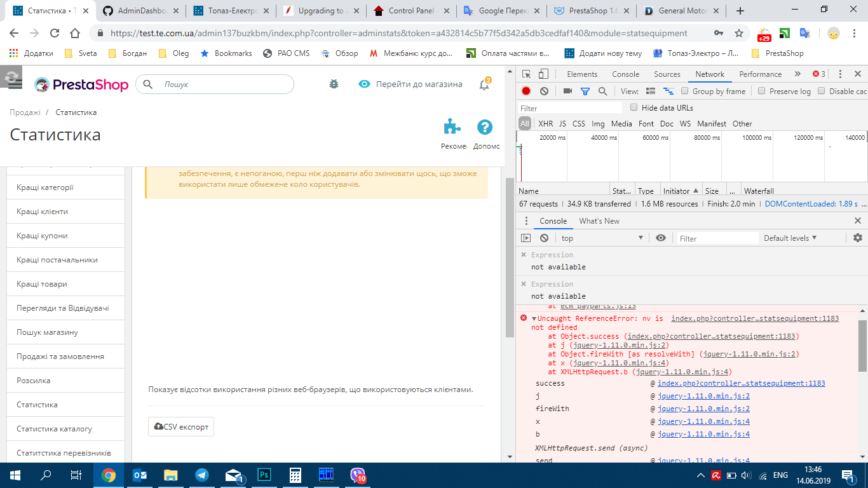
Task: Open PrestaShop debug bug icon
Action: click(334, 84)
